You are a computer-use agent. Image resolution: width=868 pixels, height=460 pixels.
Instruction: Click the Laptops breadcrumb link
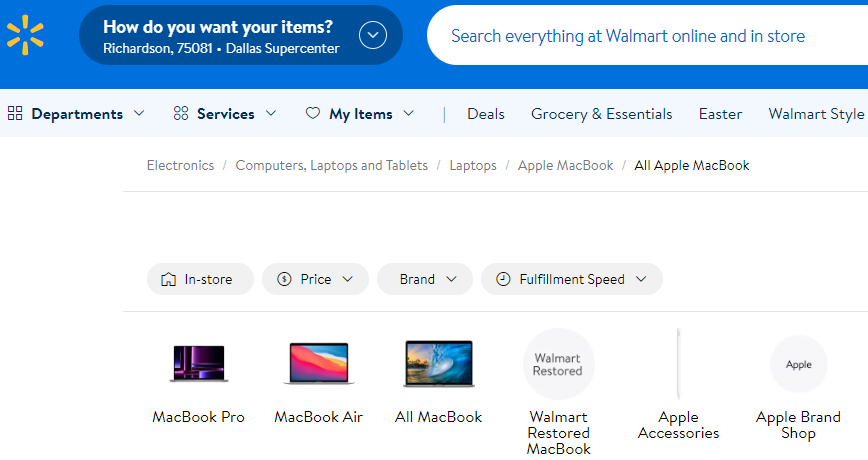click(x=473, y=165)
